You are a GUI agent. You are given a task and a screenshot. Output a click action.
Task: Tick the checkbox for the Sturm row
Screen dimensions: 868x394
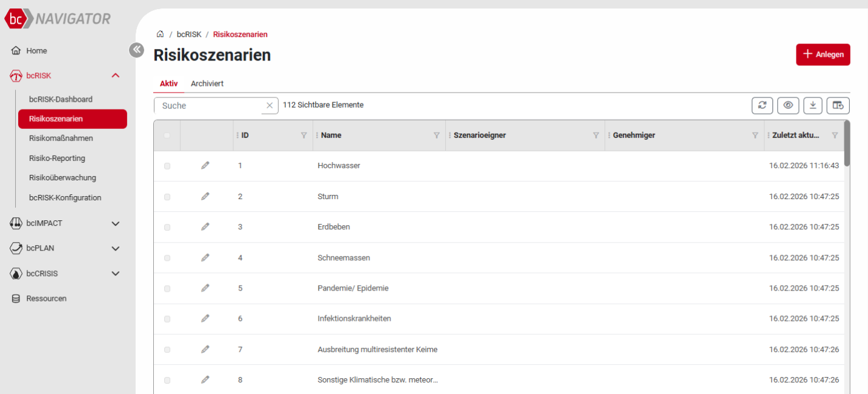[x=167, y=197]
